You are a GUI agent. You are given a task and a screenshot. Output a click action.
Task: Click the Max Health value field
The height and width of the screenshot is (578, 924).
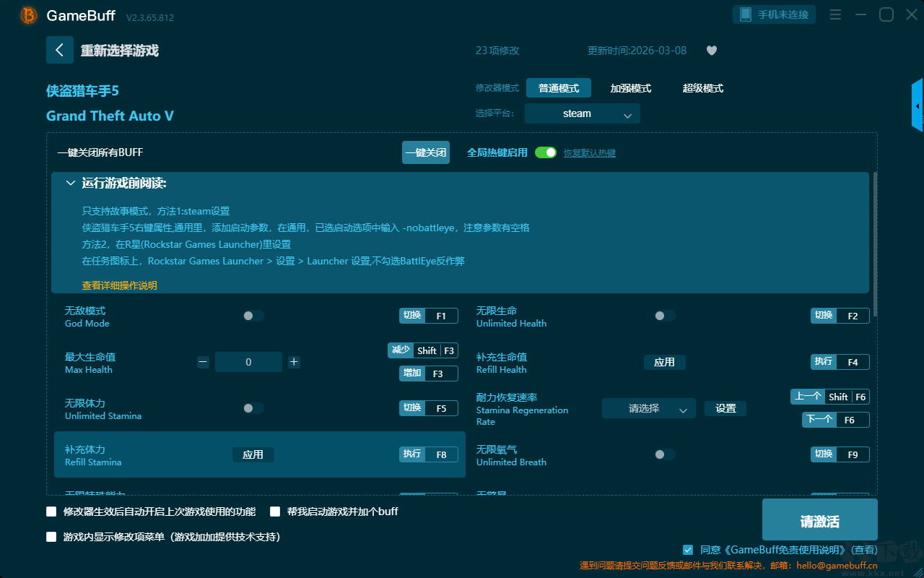point(248,362)
